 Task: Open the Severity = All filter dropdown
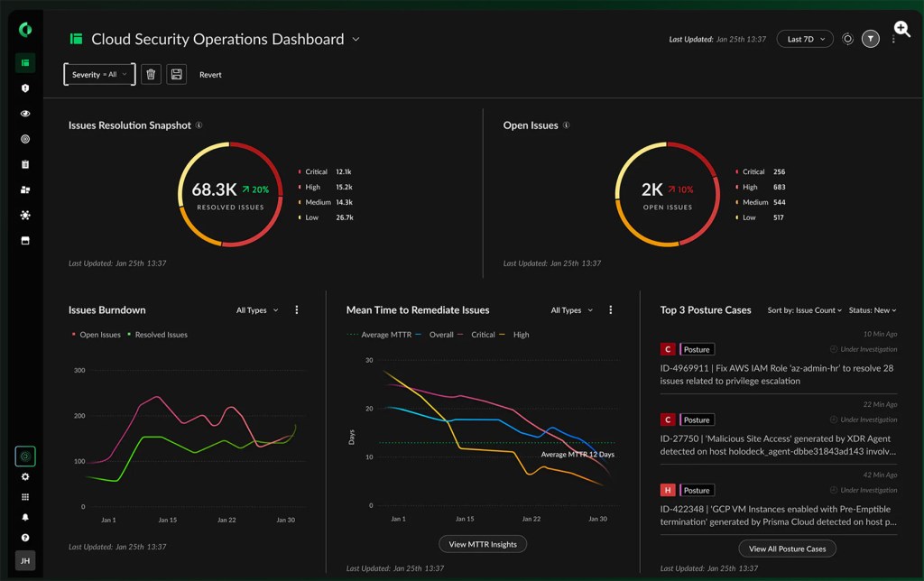tap(99, 74)
